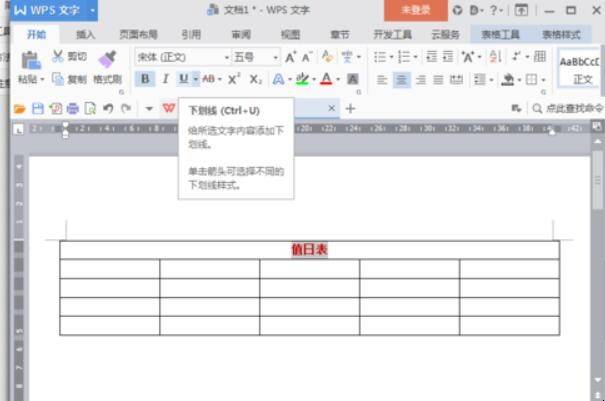The width and height of the screenshot is (605, 401).
Task: Open 表格工具 ribbon tab
Action: click(500, 35)
